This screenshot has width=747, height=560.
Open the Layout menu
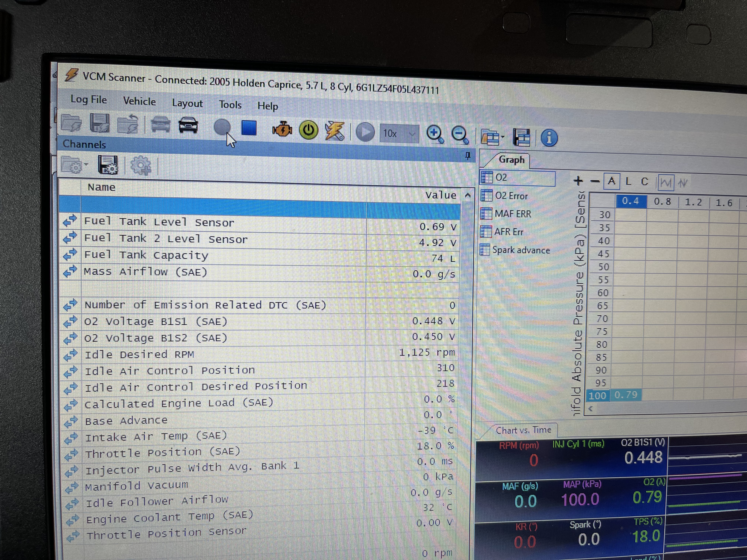pyautogui.click(x=187, y=103)
